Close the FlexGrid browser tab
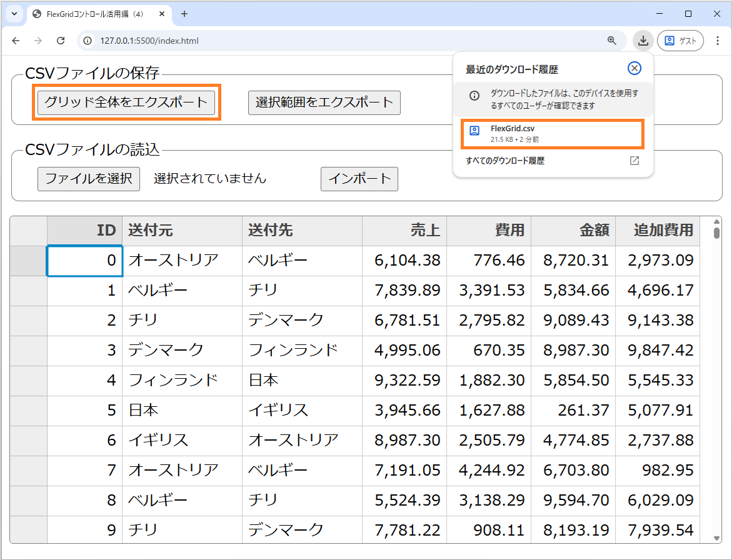732x560 pixels. [162, 14]
